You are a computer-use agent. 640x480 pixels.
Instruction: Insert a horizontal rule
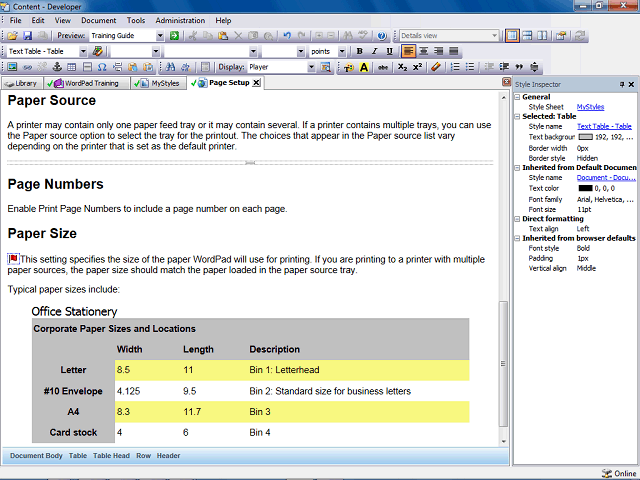[87, 67]
